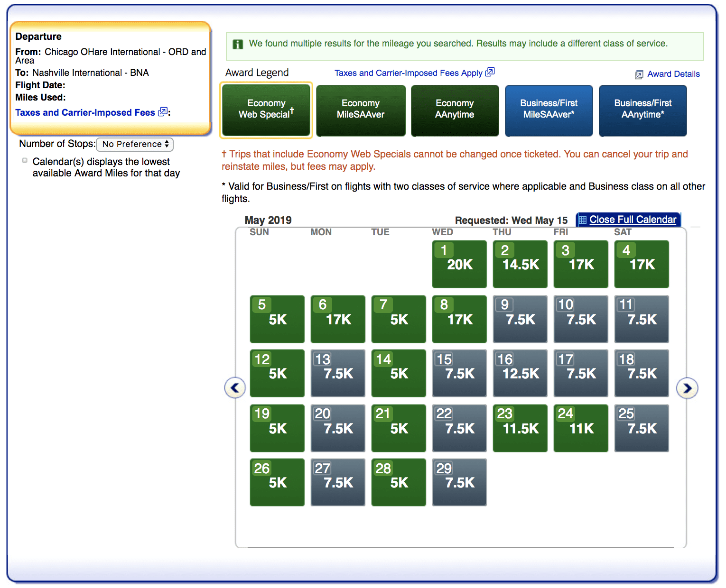Viewport: 726px width, 588px height.
Task: Click the calendar grid icon on Close Full Calendar
Action: (x=584, y=219)
